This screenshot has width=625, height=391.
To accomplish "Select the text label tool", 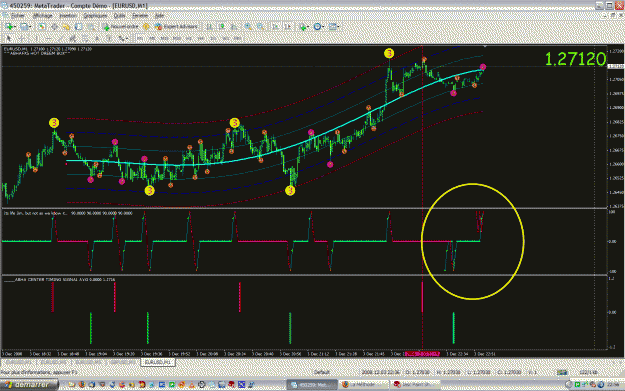I will [109, 39].
